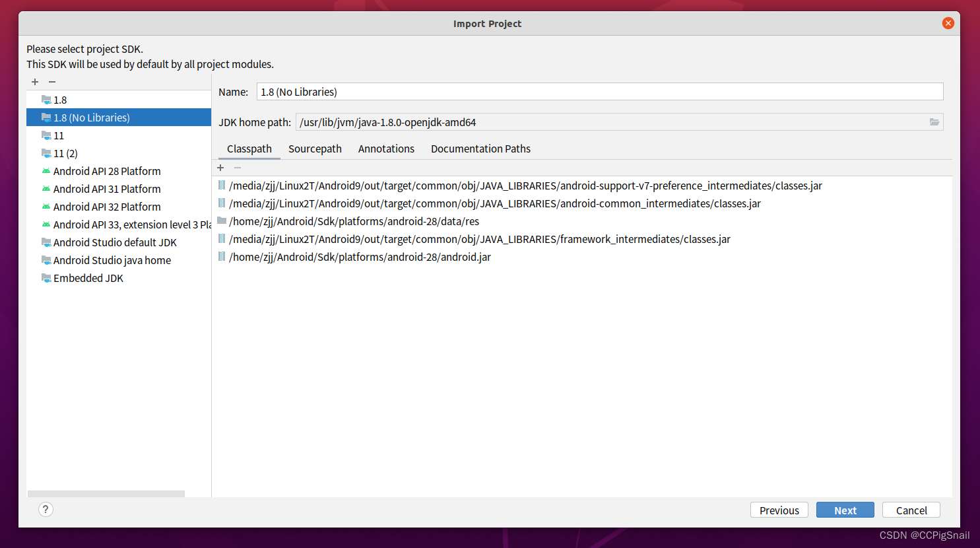This screenshot has width=980, height=548.
Task: Remove selected SDK with minus icon
Action: (52, 82)
